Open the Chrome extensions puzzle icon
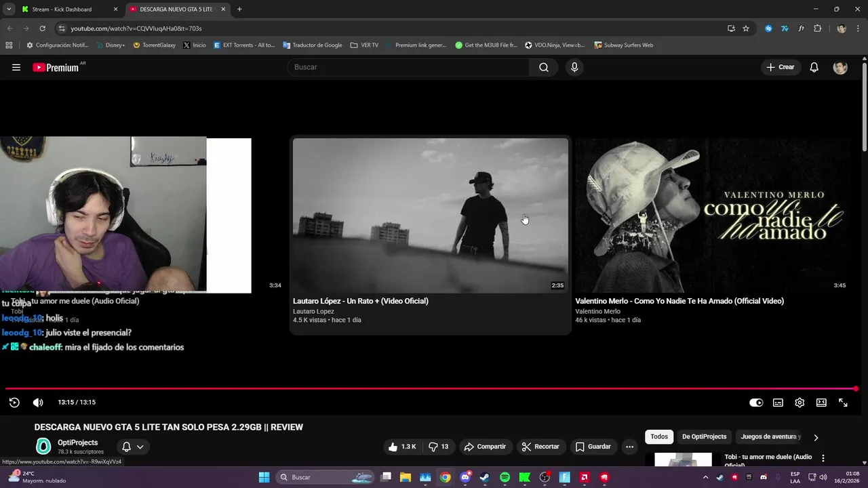The width and height of the screenshot is (868, 488). pos(817,28)
